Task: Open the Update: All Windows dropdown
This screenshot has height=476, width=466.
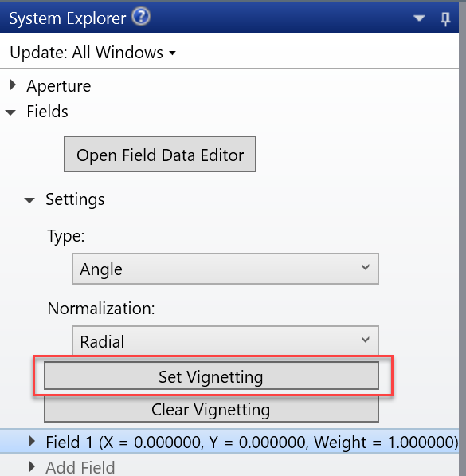Action: 92,53
